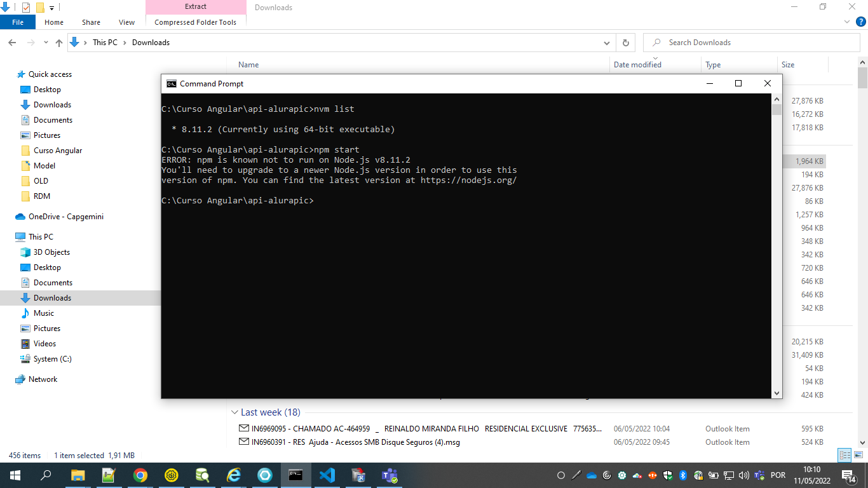Open Compressed Folder Tools tab
This screenshot has width=868, height=488.
196,22
